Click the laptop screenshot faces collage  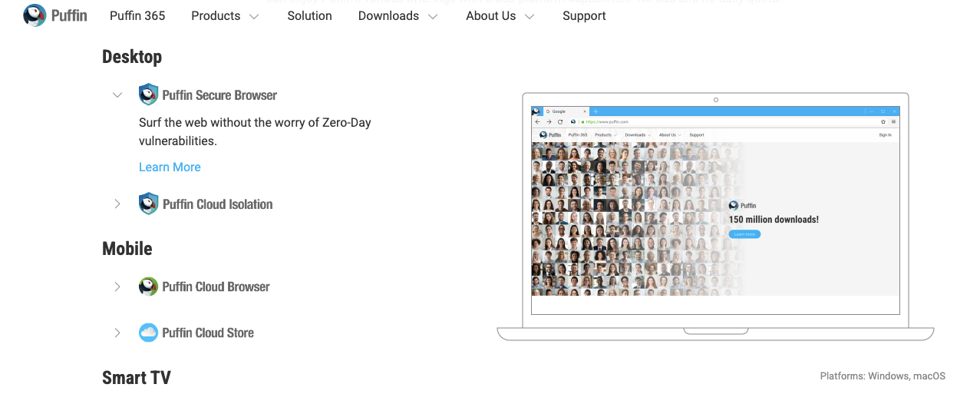point(637,219)
